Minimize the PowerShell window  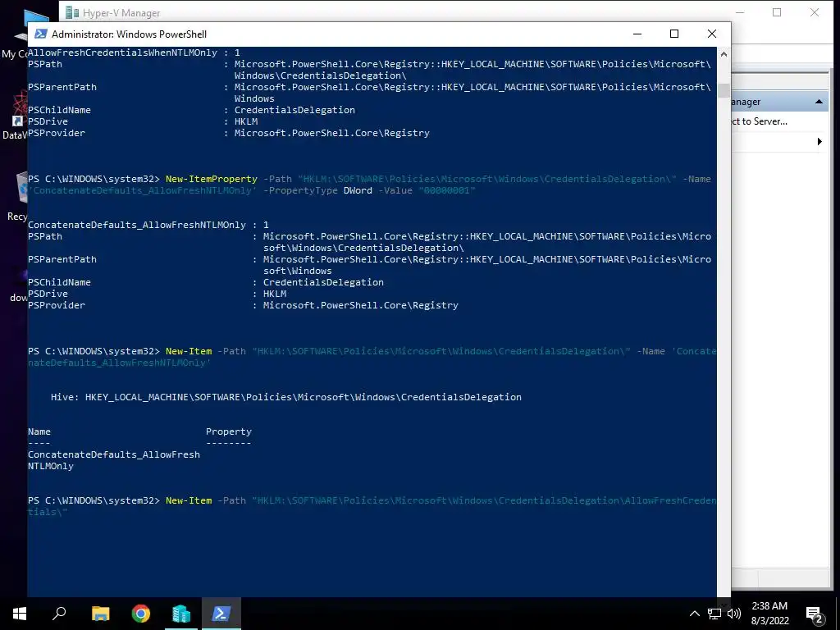pyautogui.click(x=637, y=34)
